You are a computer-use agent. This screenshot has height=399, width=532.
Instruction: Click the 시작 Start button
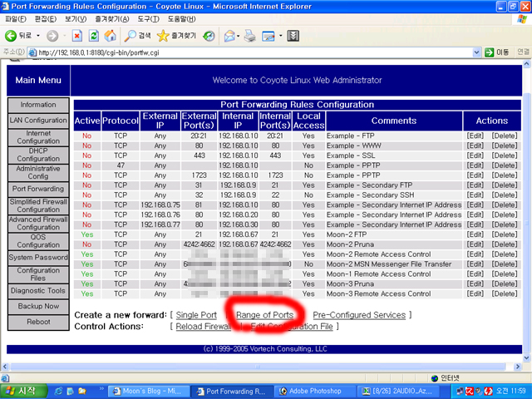click(22, 392)
